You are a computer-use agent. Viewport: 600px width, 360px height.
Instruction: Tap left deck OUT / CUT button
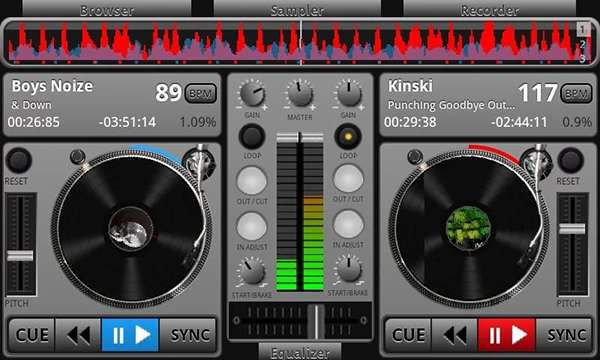point(252,181)
